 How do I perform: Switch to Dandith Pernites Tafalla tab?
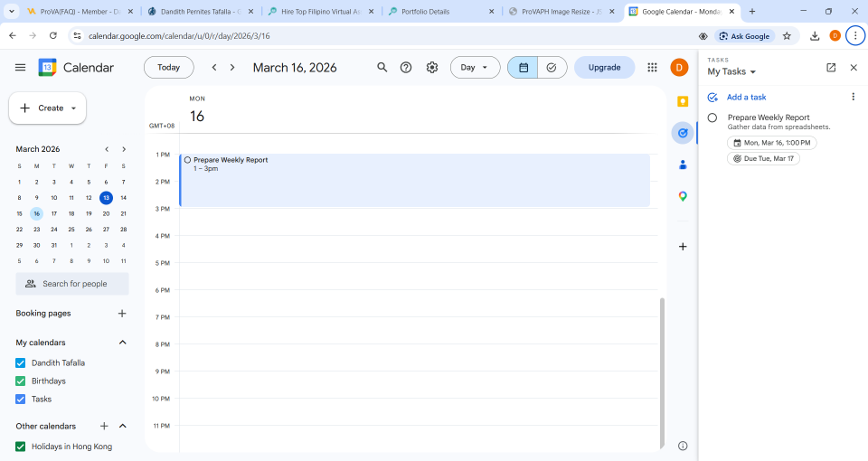(x=201, y=11)
